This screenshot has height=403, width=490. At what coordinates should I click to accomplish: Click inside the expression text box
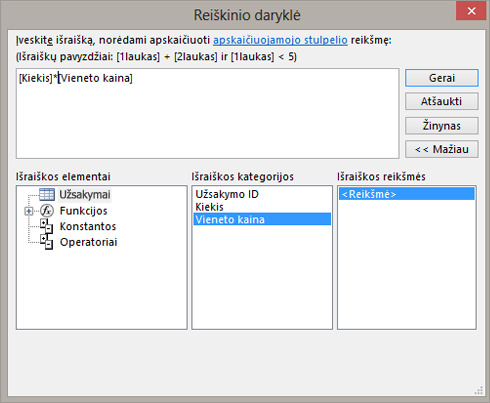point(207,114)
